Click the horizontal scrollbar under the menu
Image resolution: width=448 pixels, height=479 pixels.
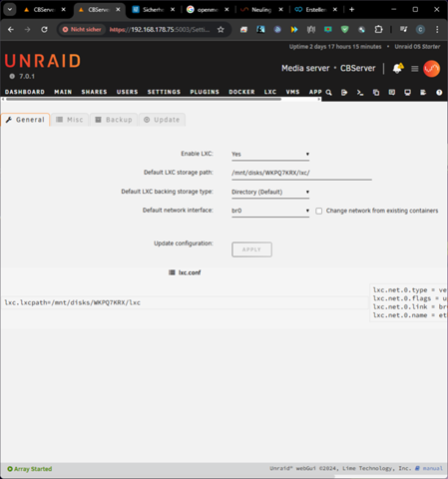pyautogui.click(x=144, y=99)
